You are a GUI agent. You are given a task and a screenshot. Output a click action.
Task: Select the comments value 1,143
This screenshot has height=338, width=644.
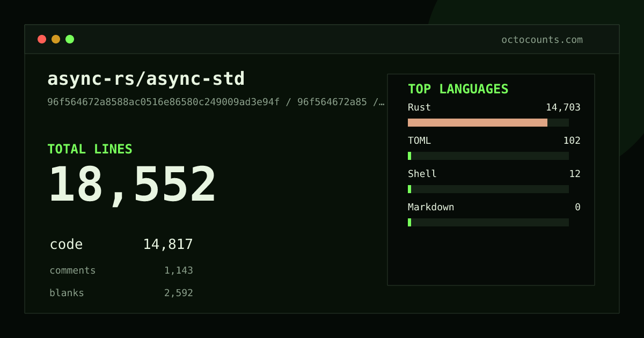click(179, 270)
